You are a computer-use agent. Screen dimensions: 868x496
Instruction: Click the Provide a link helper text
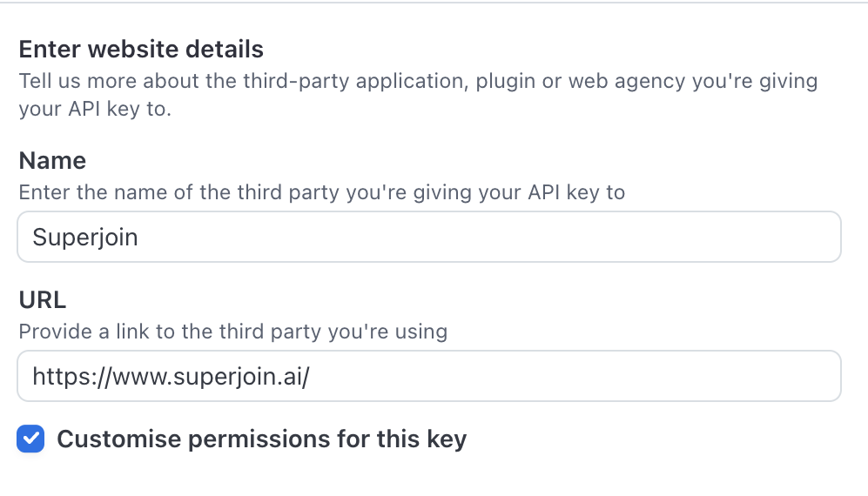pos(233,332)
